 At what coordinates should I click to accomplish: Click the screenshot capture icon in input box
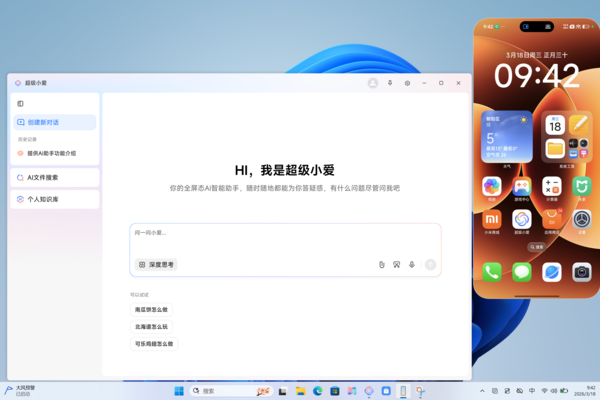[396, 264]
